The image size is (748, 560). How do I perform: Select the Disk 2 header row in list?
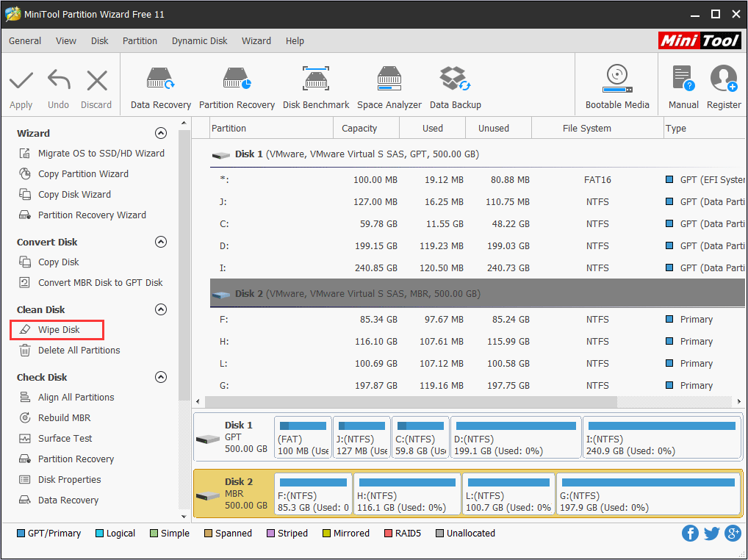pos(477,294)
